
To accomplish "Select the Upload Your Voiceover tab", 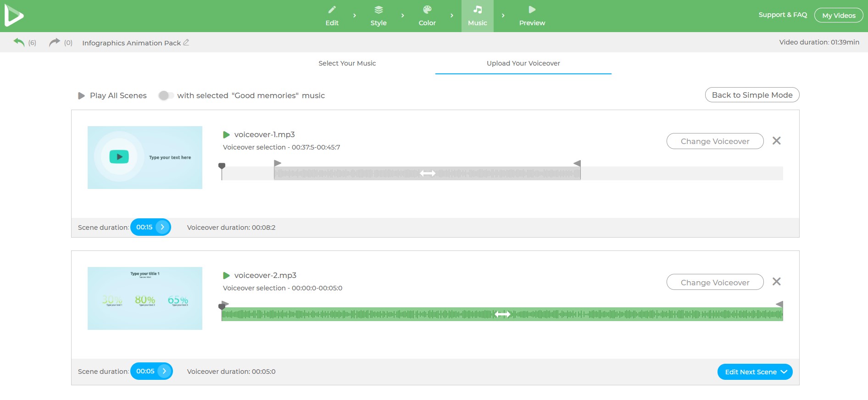I will [523, 63].
